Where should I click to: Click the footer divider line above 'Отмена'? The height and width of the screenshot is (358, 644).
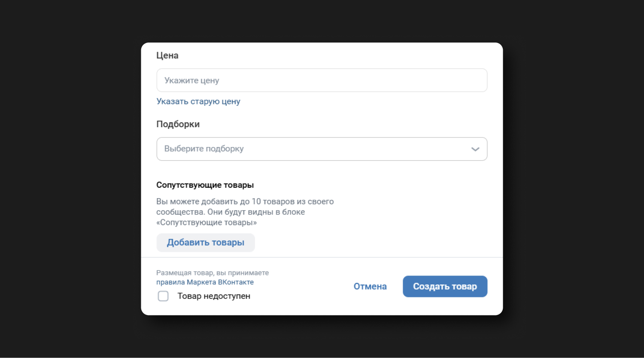click(x=322, y=257)
